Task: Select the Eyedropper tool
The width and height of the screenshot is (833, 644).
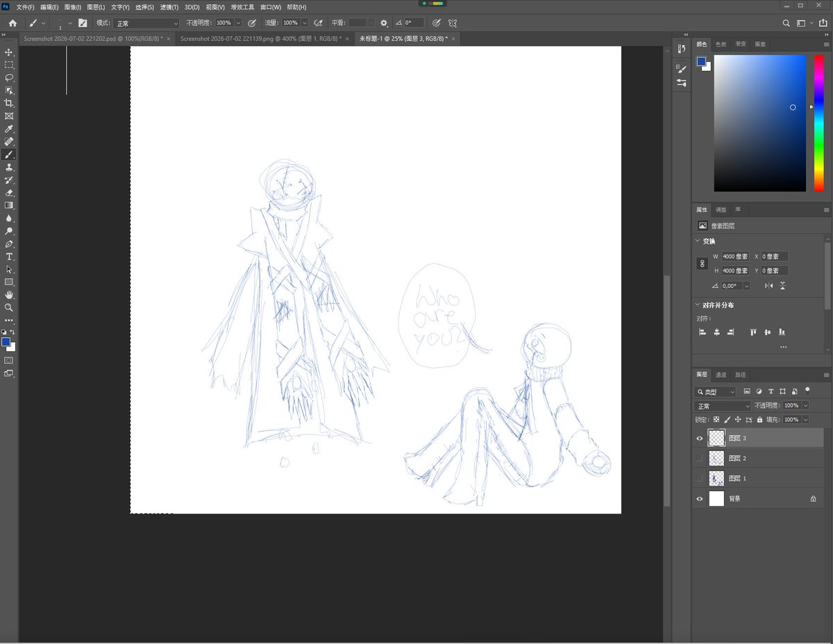Action: 9,128
